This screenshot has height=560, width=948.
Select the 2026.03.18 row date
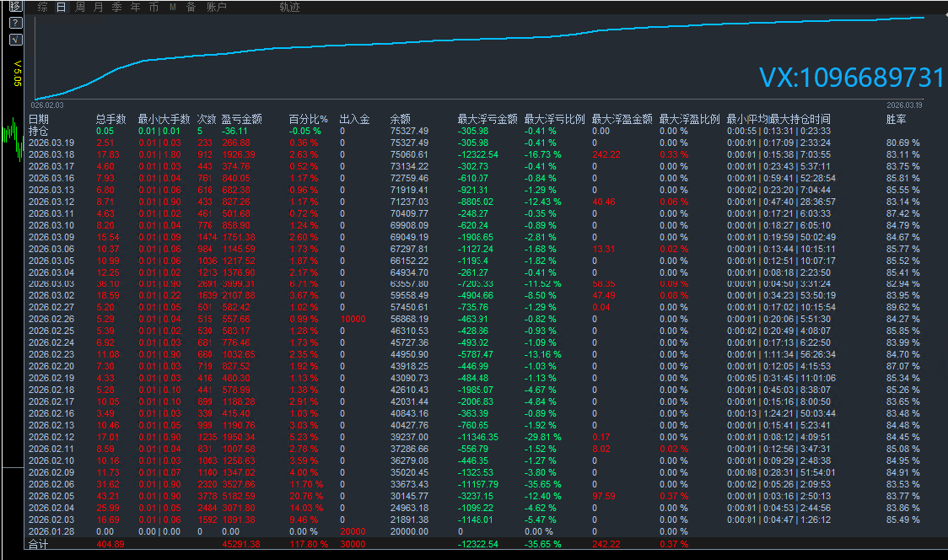pyautogui.click(x=51, y=154)
